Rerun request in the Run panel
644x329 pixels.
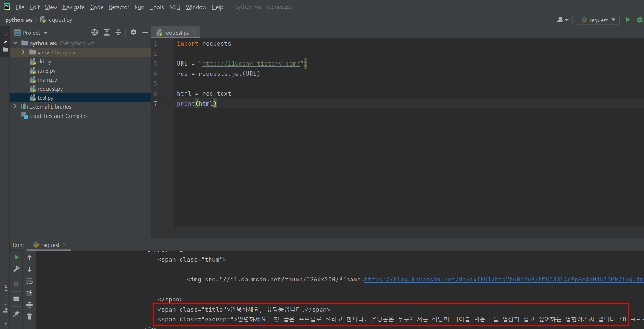[x=16, y=257]
